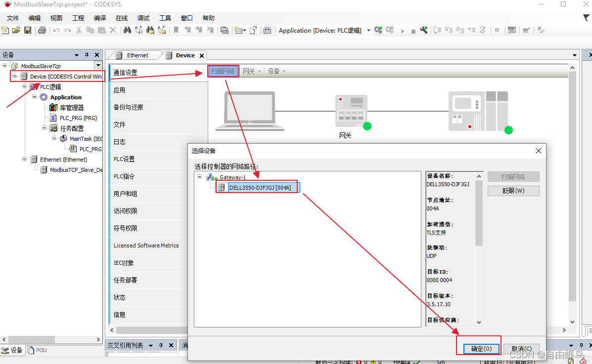Close the 选择设备 dialog

539,151
